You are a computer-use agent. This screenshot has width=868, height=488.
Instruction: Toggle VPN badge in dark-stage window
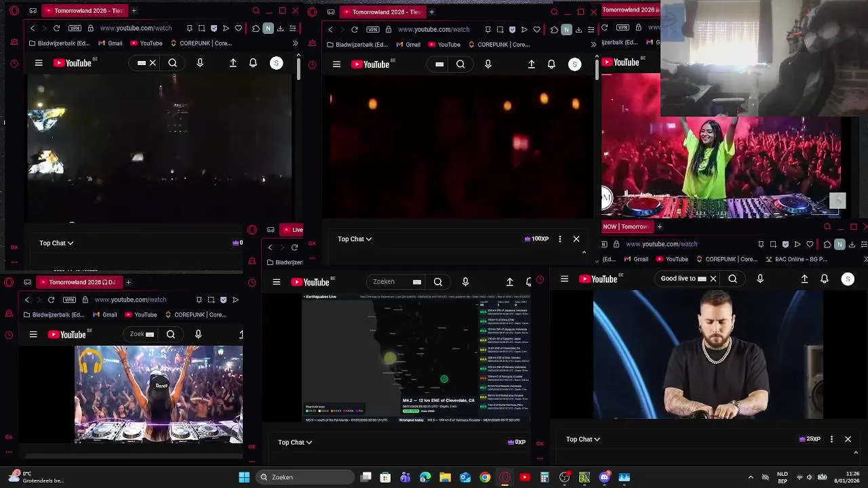pyautogui.click(x=75, y=28)
